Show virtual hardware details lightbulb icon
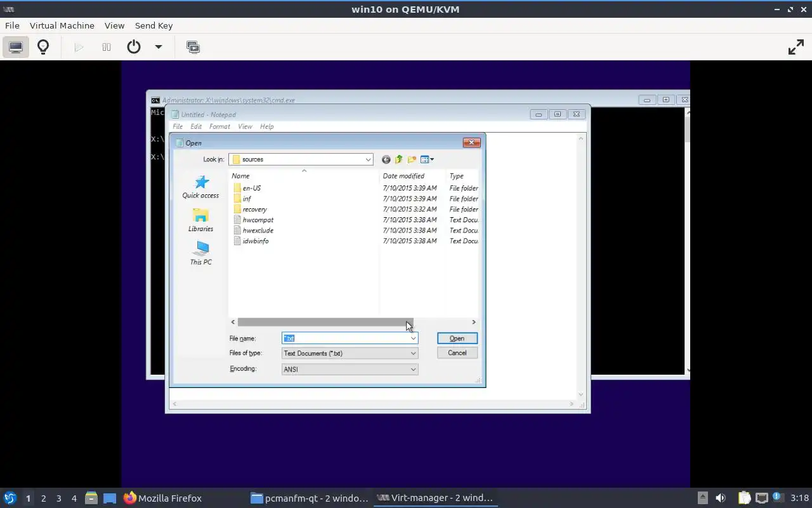812x508 pixels. [43, 47]
